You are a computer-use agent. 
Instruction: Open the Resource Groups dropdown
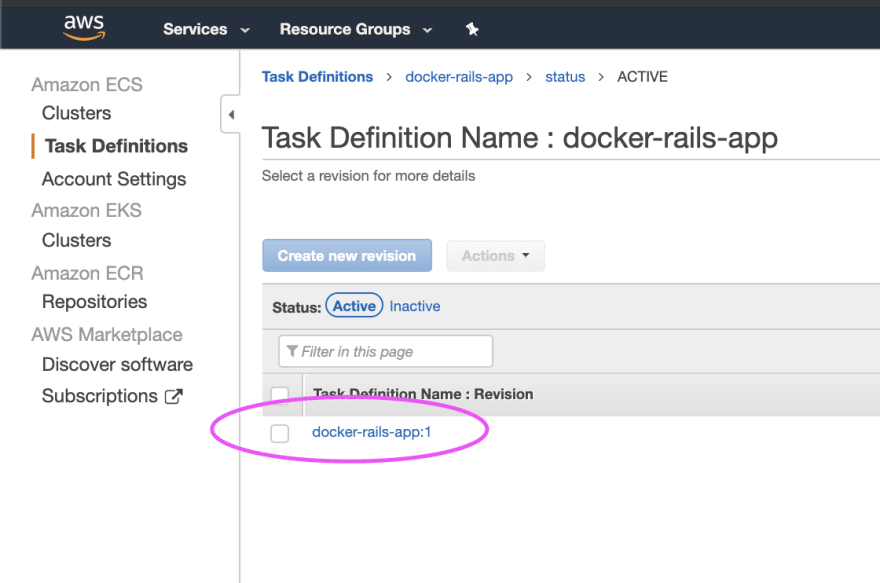356,29
